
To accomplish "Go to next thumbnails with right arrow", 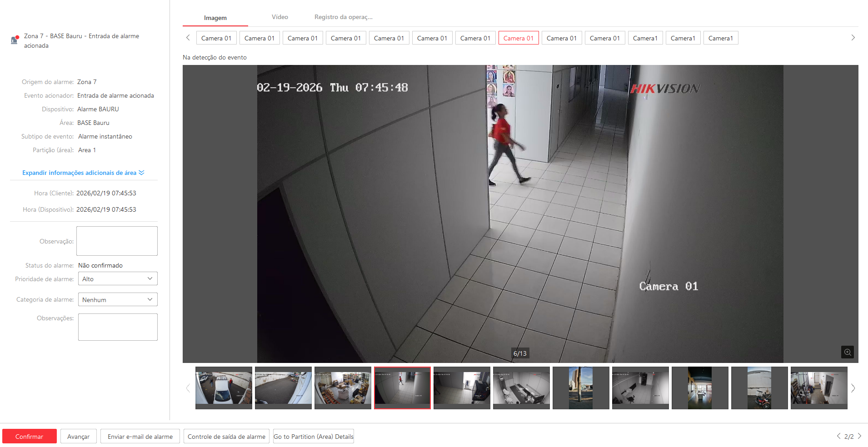I will [853, 388].
